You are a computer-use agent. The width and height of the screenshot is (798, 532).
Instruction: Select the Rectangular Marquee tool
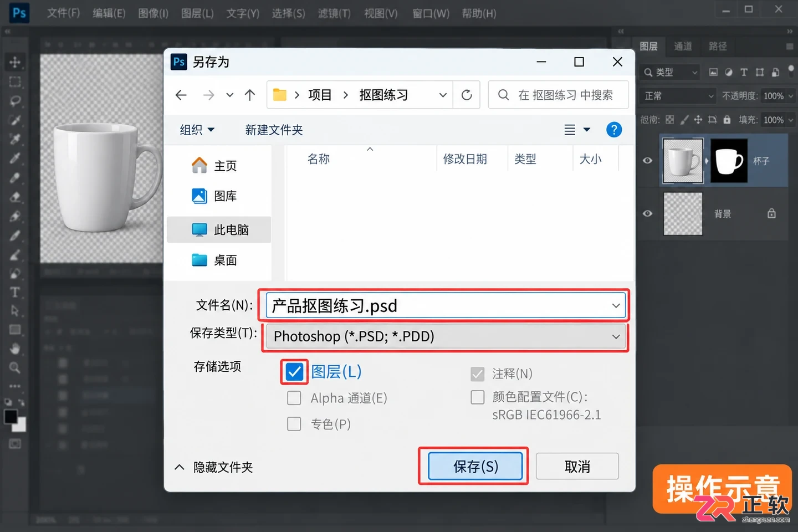[x=15, y=82]
